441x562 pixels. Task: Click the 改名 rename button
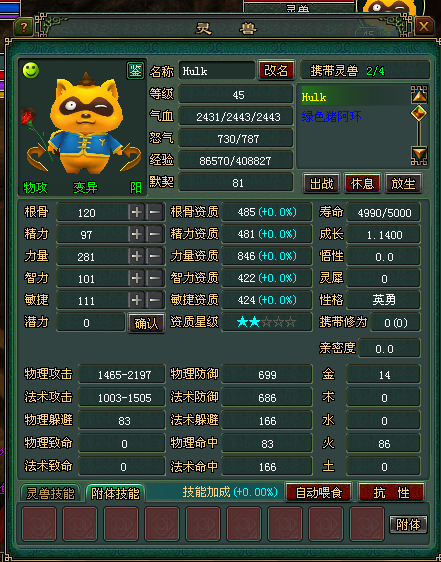click(x=276, y=70)
